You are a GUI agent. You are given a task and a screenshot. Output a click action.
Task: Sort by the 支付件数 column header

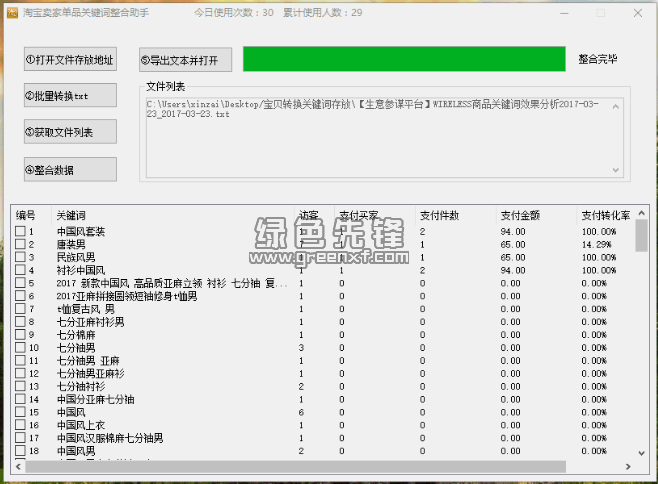point(455,215)
